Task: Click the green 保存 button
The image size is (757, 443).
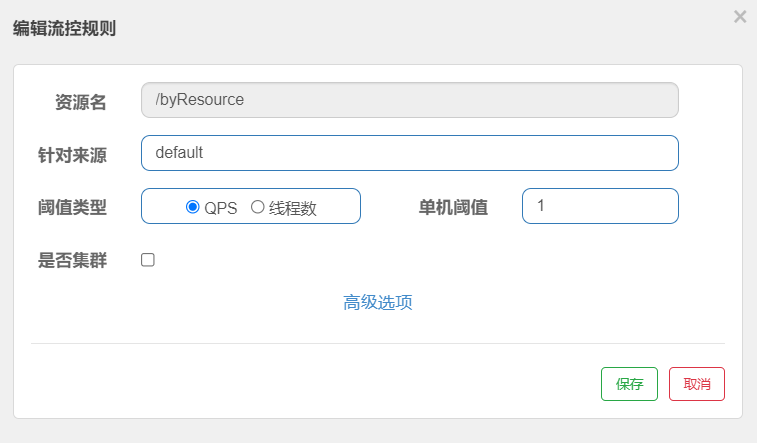Action: point(629,384)
